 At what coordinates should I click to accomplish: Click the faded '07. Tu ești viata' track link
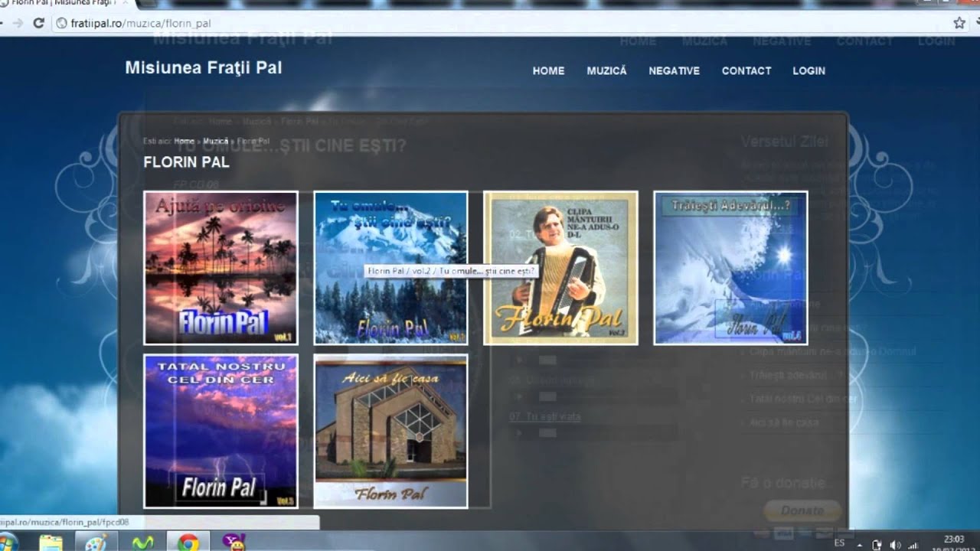pyautogui.click(x=545, y=416)
